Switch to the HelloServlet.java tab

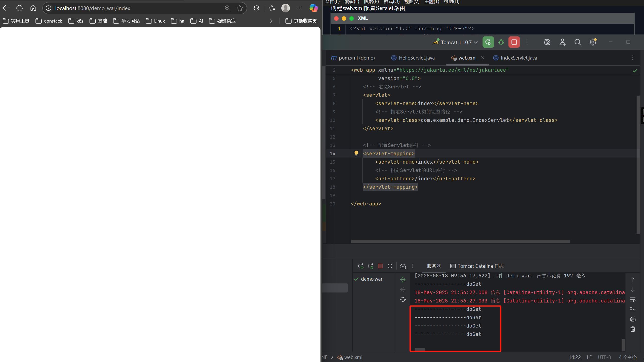pyautogui.click(x=413, y=58)
